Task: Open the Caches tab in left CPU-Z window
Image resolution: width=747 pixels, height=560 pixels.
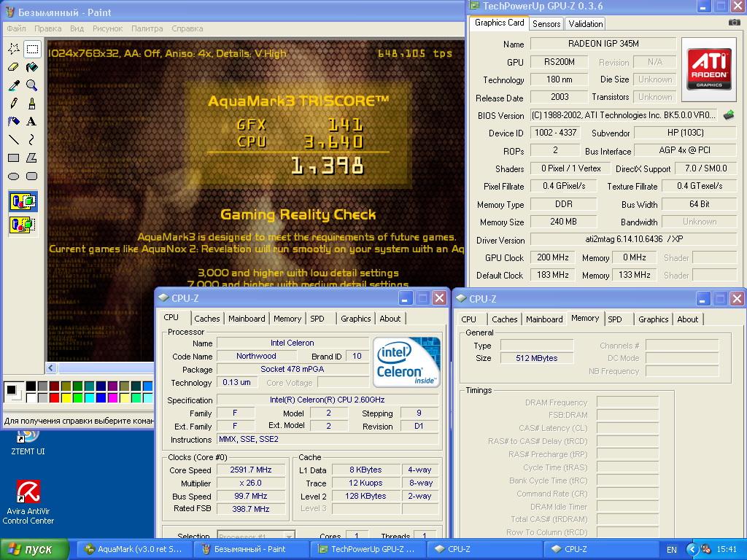Action: click(206, 319)
